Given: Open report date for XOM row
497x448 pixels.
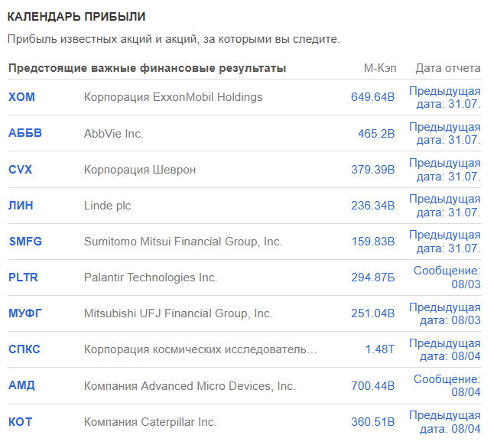Looking at the screenshot, I should coord(445,97).
